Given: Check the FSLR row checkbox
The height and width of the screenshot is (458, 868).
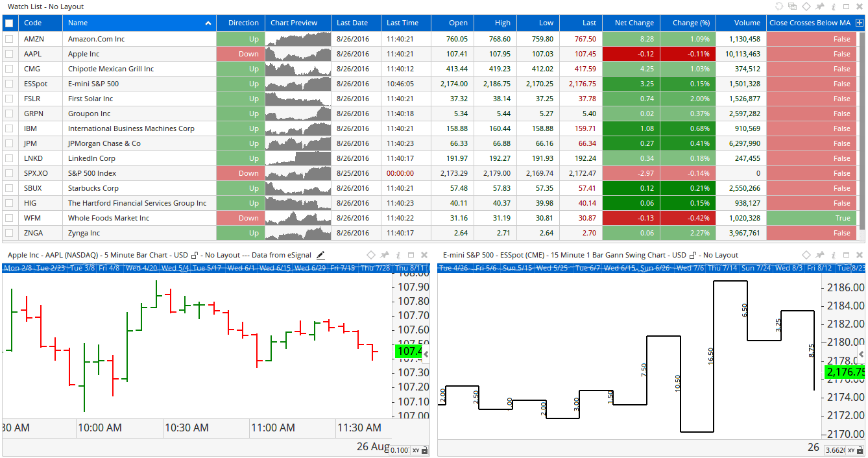Looking at the screenshot, I should click(9, 99).
